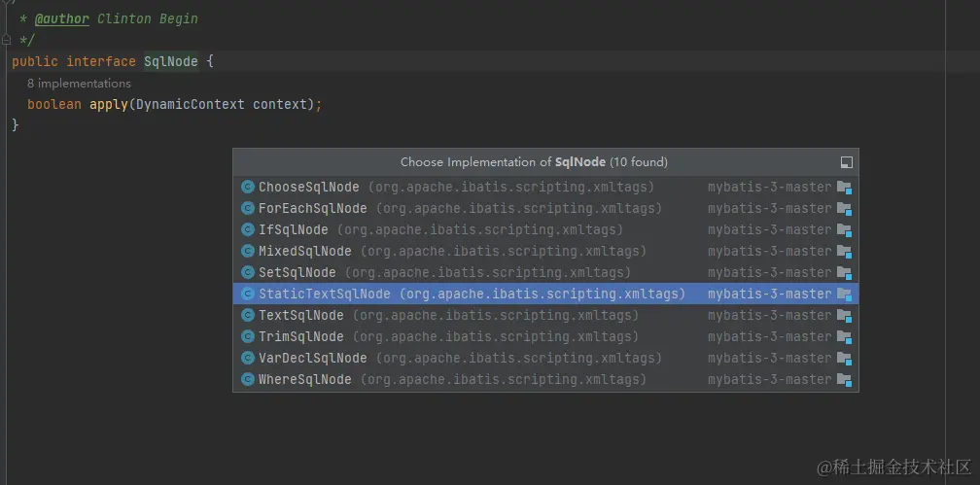Click module folder icon in VarDeclSqlNode row

844,359
